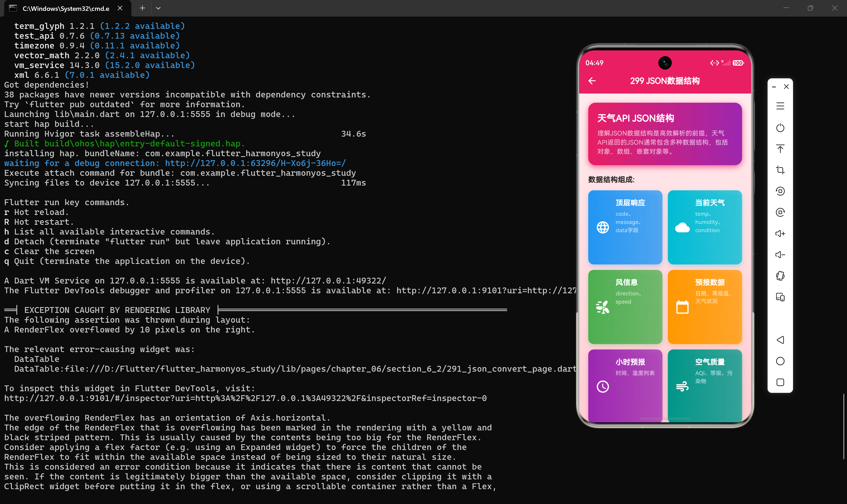Open the 空气质量 air quality card
Viewport: 847px width, 504px height.
(x=705, y=386)
